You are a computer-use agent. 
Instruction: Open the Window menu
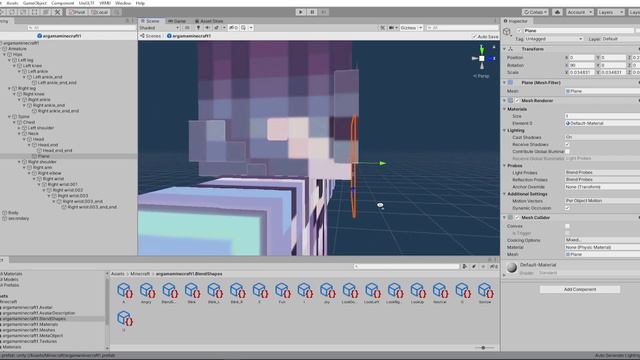coord(123,3)
